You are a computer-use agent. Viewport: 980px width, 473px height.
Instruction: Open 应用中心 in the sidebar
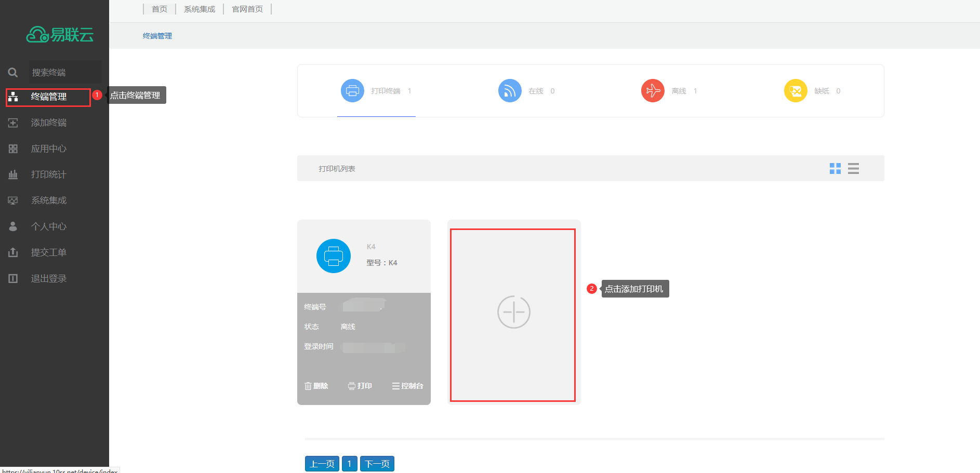pos(48,148)
